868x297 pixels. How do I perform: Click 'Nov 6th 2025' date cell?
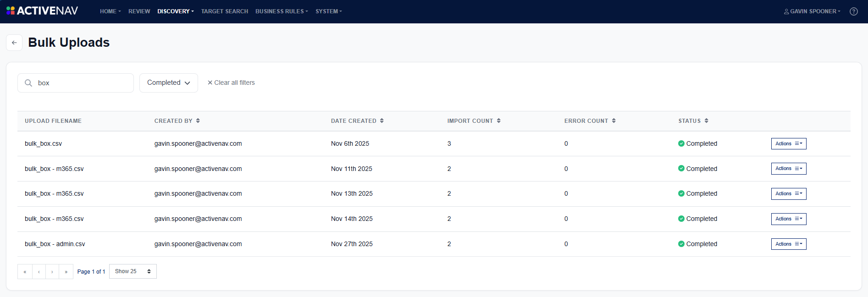coord(350,143)
